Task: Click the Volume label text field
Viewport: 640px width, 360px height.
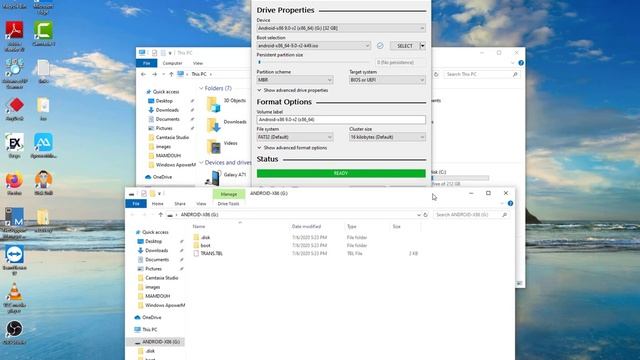Action: tap(341, 120)
